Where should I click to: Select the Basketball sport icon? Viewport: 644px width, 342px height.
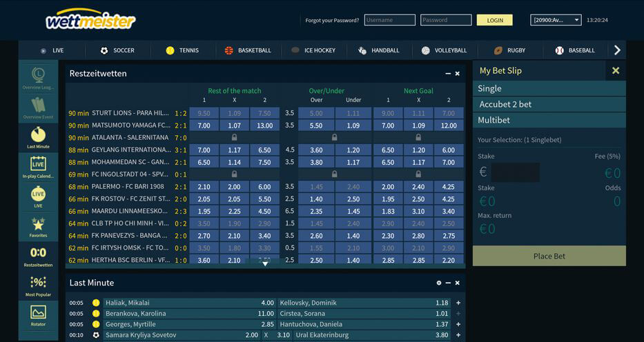[x=228, y=50]
